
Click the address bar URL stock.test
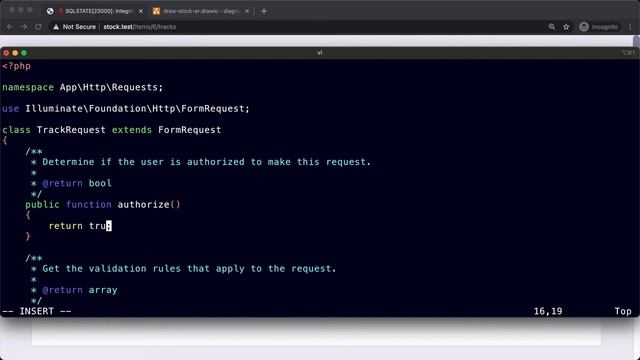click(x=140, y=27)
